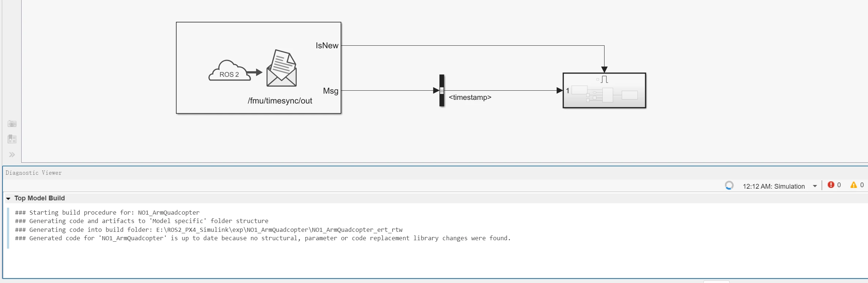This screenshot has width=868, height=283.
Task: Click the <timestamp> signal label
Action: click(470, 97)
